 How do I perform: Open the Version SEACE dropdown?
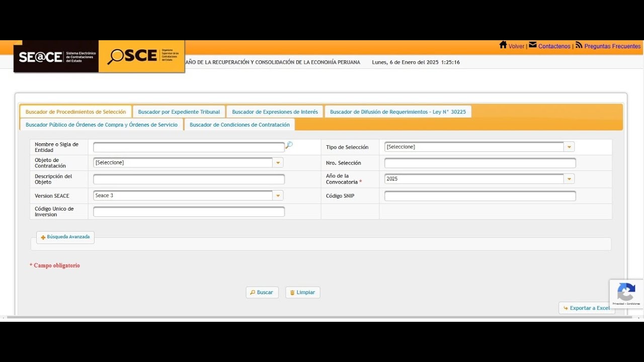[x=188, y=196]
